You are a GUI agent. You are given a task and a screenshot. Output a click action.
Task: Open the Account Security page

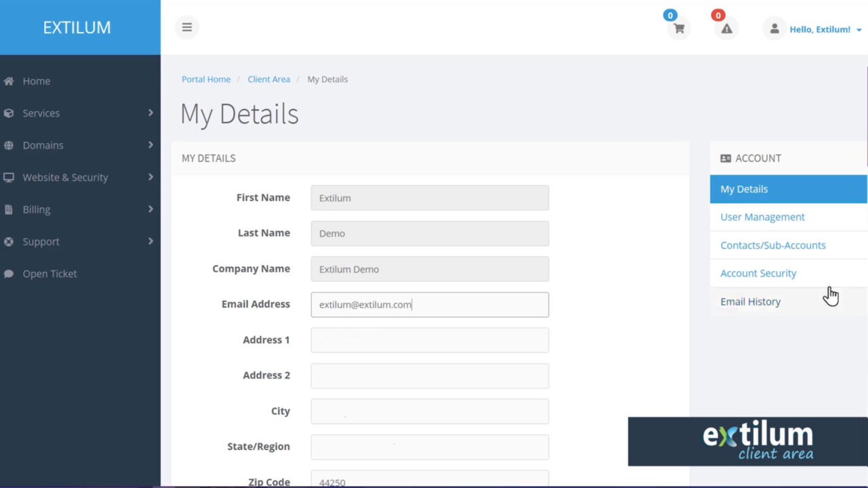758,272
